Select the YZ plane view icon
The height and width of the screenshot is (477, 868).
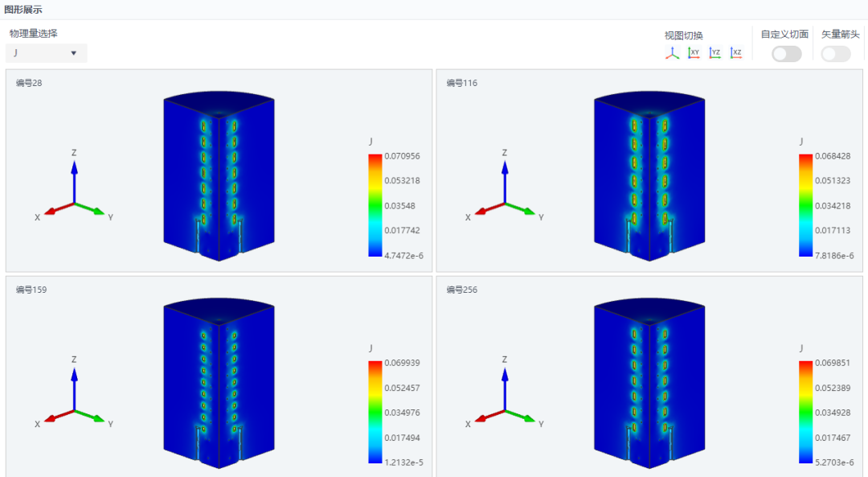tap(715, 53)
